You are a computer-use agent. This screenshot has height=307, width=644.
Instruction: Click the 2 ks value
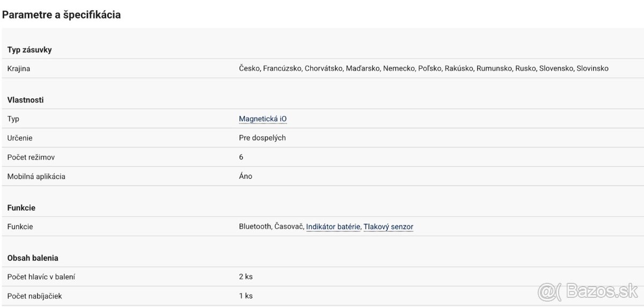(x=245, y=276)
